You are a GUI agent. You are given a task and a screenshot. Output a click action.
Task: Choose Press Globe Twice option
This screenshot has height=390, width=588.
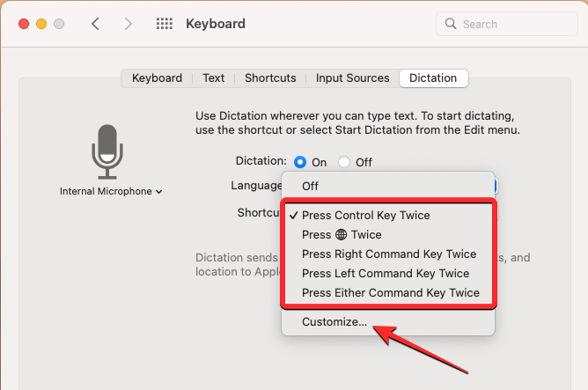tap(342, 235)
